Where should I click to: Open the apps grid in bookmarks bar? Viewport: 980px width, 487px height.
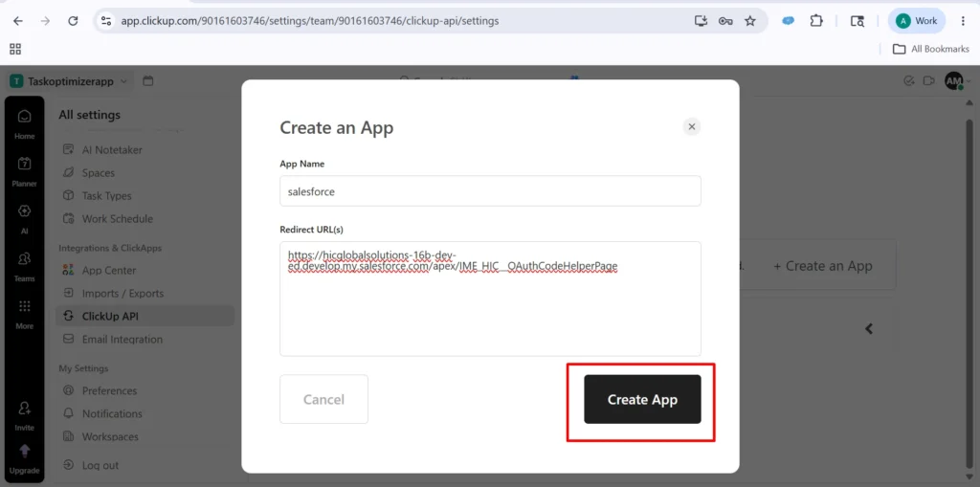tap(15, 49)
